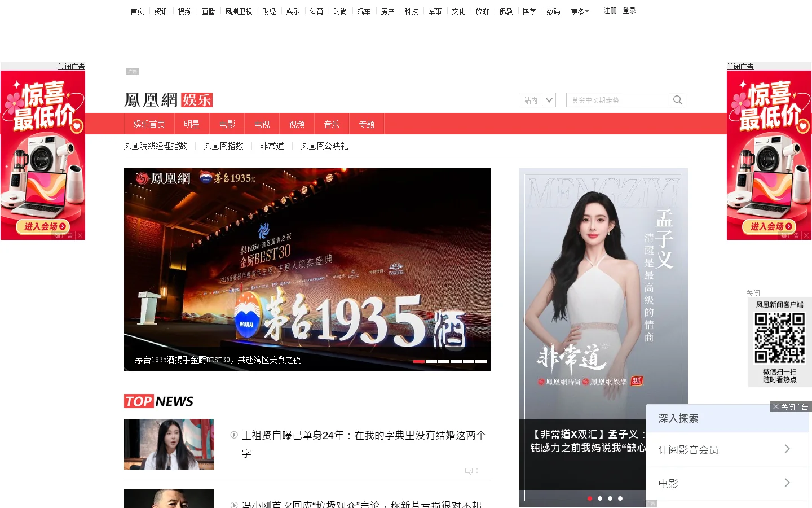The height and width of the screenshot is (508, 812).
Task: Open the 娱乐首页 tab
Action: click(x=149, y=124)
